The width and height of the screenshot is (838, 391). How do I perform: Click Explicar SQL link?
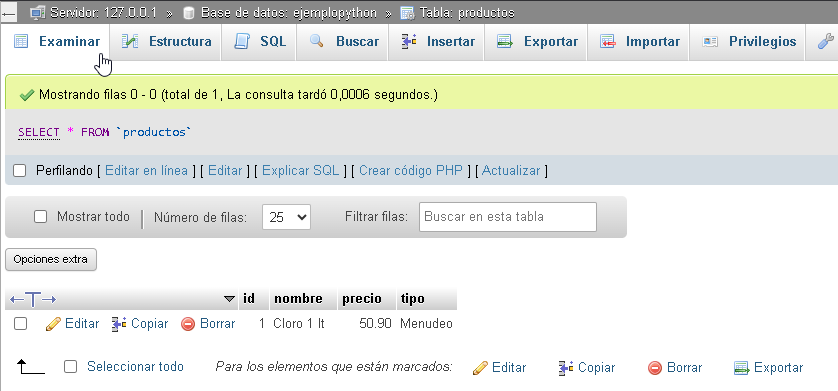pos(301,171)
